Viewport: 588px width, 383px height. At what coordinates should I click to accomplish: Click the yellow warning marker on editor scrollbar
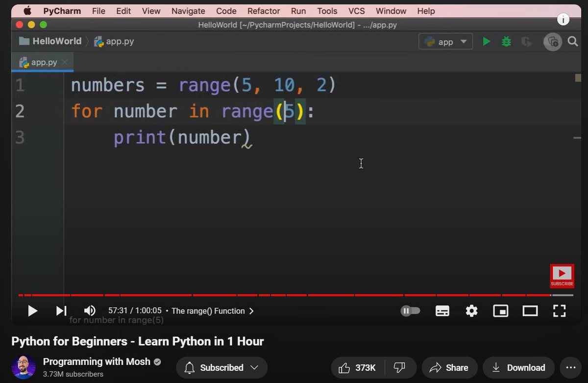[578, 77]
